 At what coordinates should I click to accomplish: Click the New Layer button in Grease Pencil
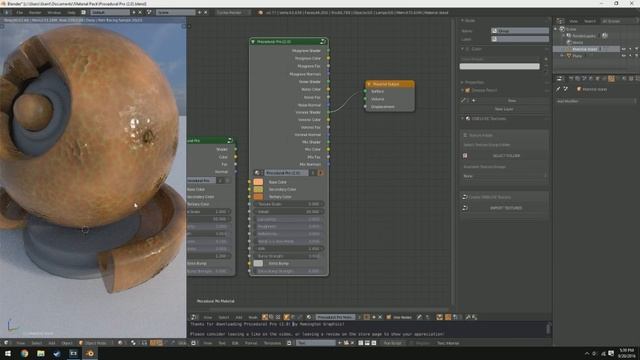coord(504,109)
